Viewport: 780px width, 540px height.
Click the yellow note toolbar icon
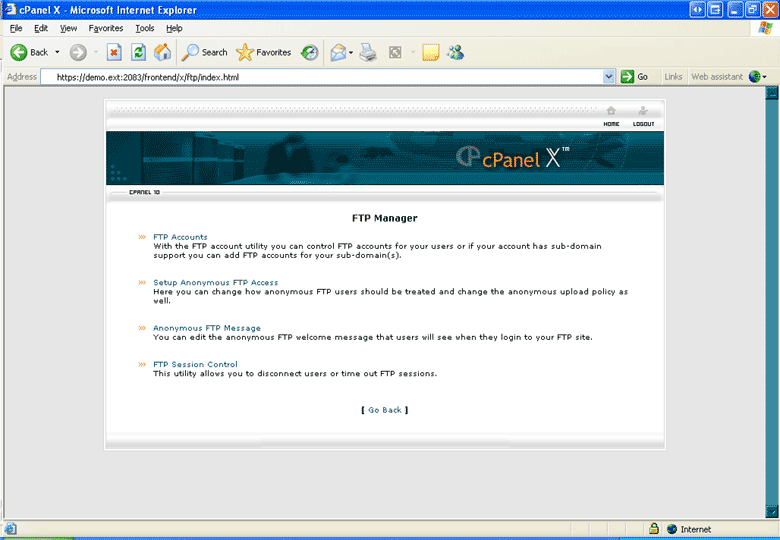pyautogui.click(x=431, y=52)
